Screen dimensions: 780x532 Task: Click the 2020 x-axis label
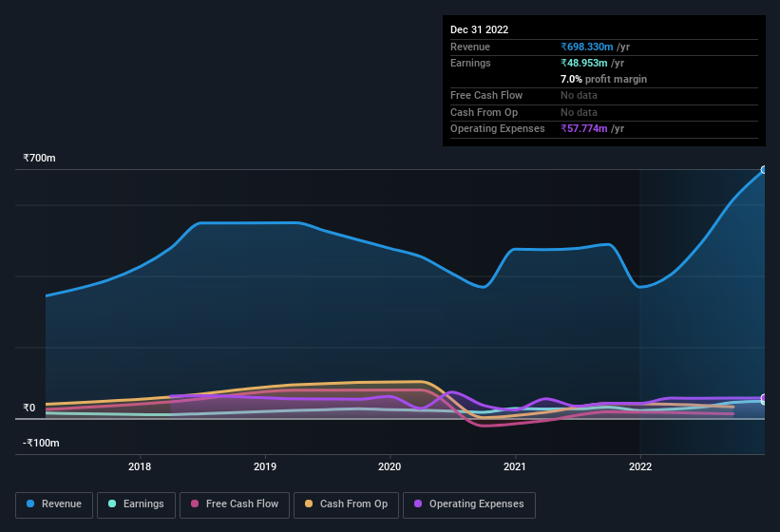(390, 466)
